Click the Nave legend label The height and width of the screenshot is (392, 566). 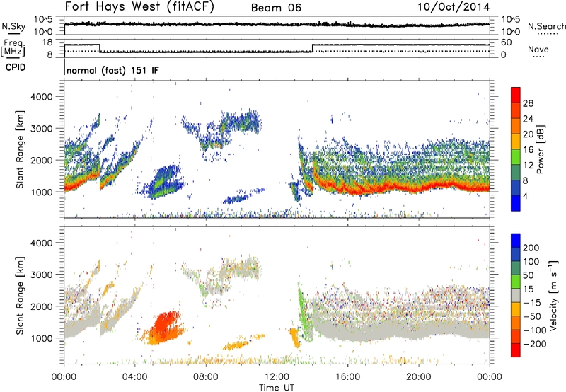coord(538,50)
